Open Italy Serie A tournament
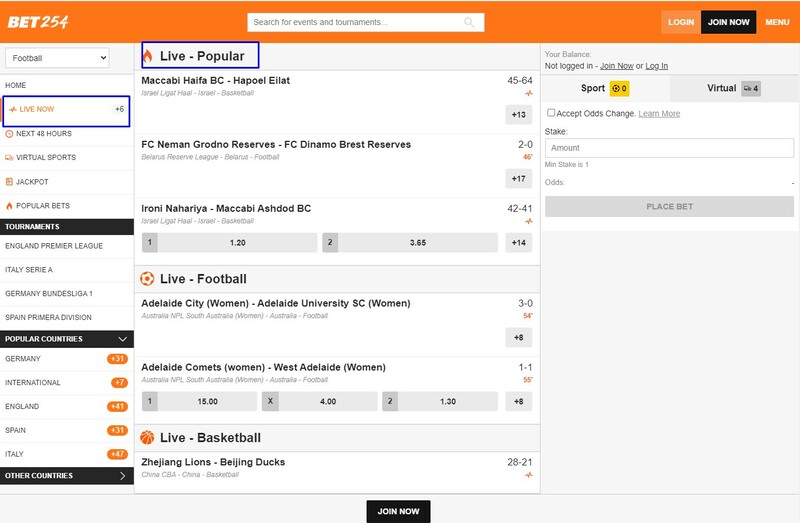 67,269
